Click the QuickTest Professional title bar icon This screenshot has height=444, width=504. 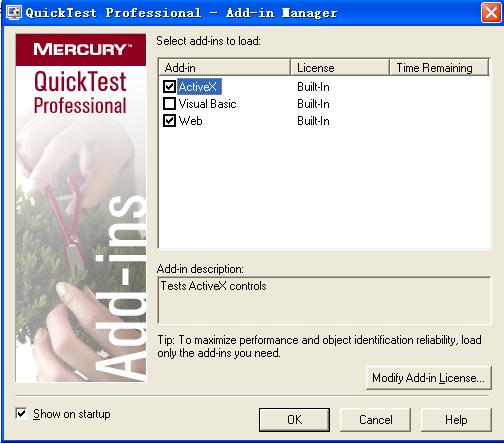(x=14, y=13)
